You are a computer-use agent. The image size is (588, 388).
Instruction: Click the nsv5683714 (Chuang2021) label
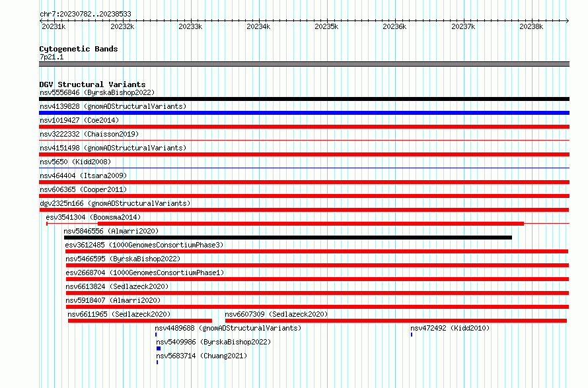[202, 356]
